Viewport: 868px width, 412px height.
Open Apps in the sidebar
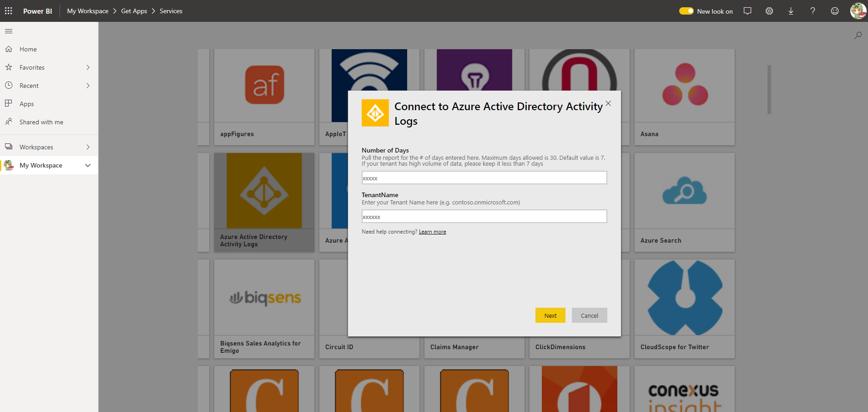(x=49, y=104)
